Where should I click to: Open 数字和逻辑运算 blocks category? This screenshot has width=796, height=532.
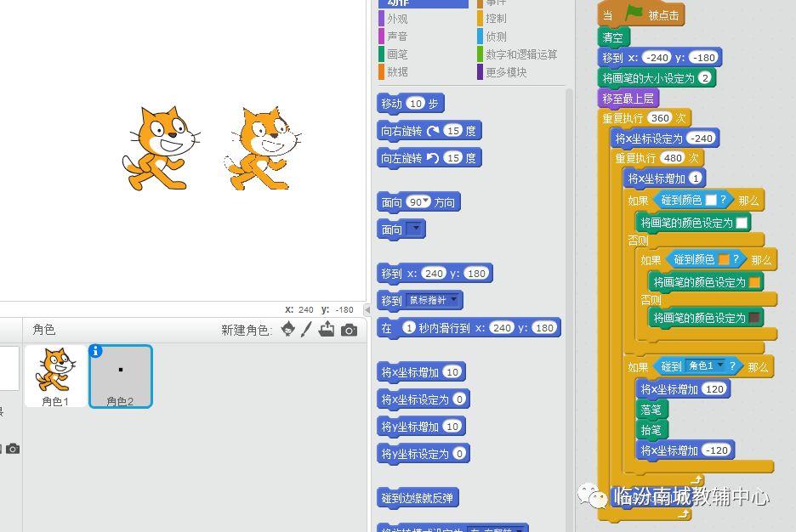pos(520,54)
